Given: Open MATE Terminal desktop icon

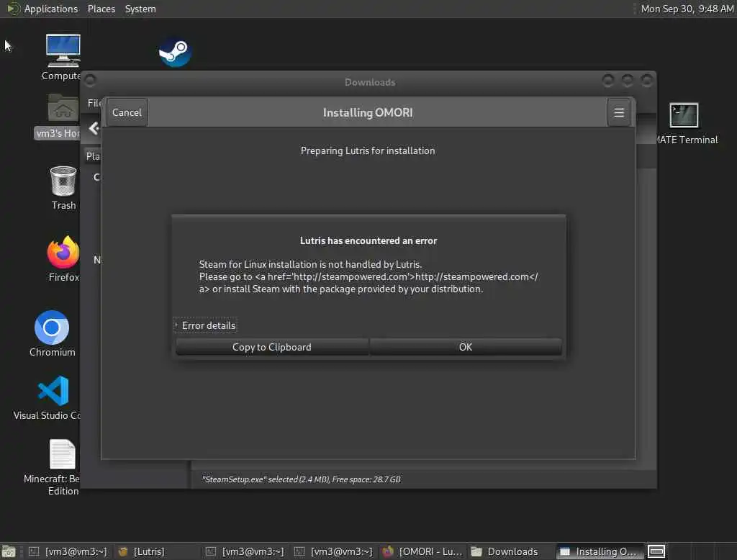Looking at the screenshot, I should 684,115.
